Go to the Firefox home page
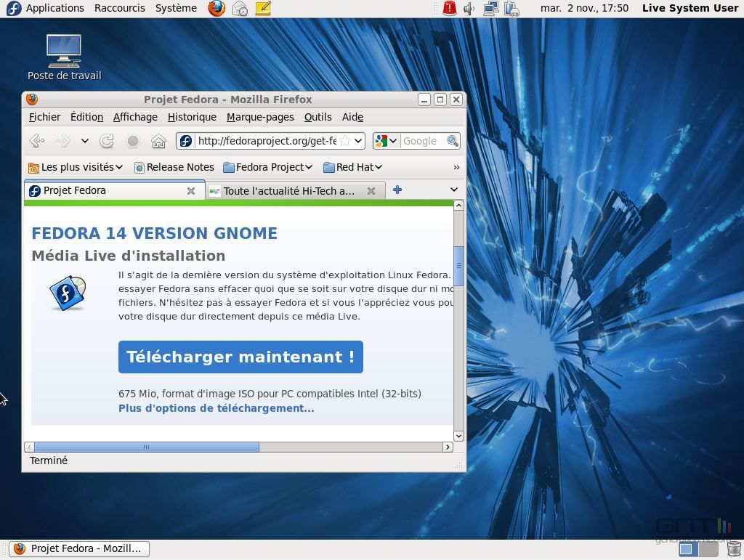 pyautogui.click(x=158, y=141)
